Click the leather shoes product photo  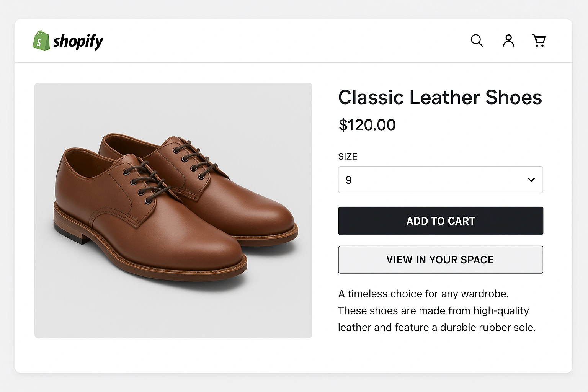(173, 210)
